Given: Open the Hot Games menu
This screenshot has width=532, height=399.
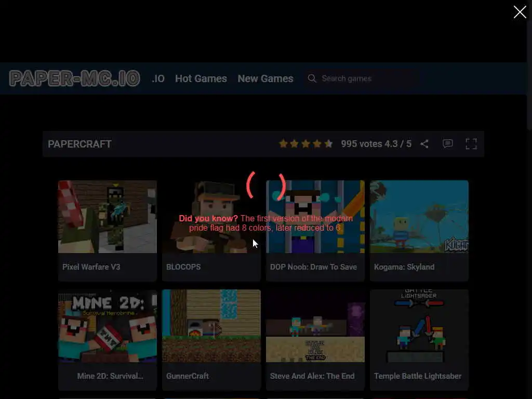Looking at the screenshot, I should (201, 78).
